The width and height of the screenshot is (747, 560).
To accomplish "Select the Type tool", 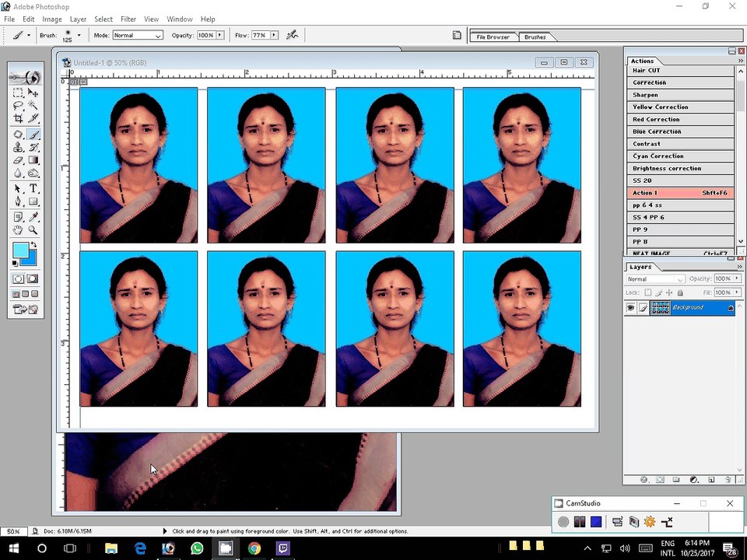I will pos(33,188).
